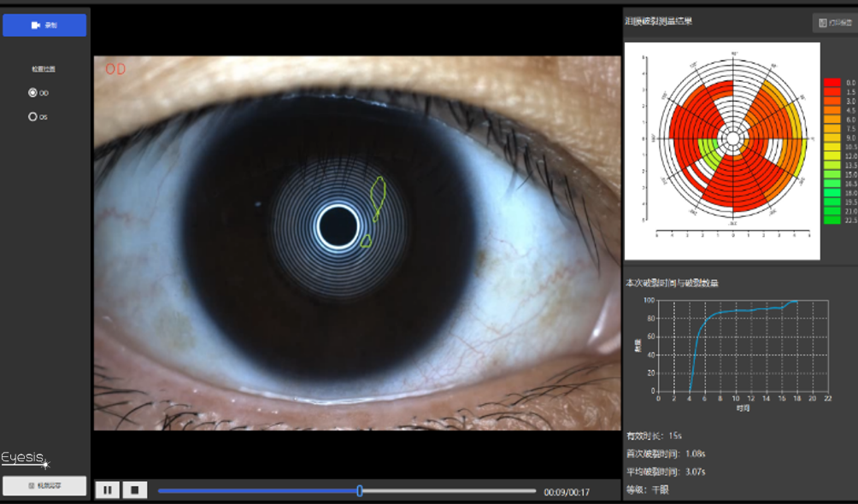The image size is (858, 504).
Task: Stop playback with the square stop icon
Action: [135, 489]
